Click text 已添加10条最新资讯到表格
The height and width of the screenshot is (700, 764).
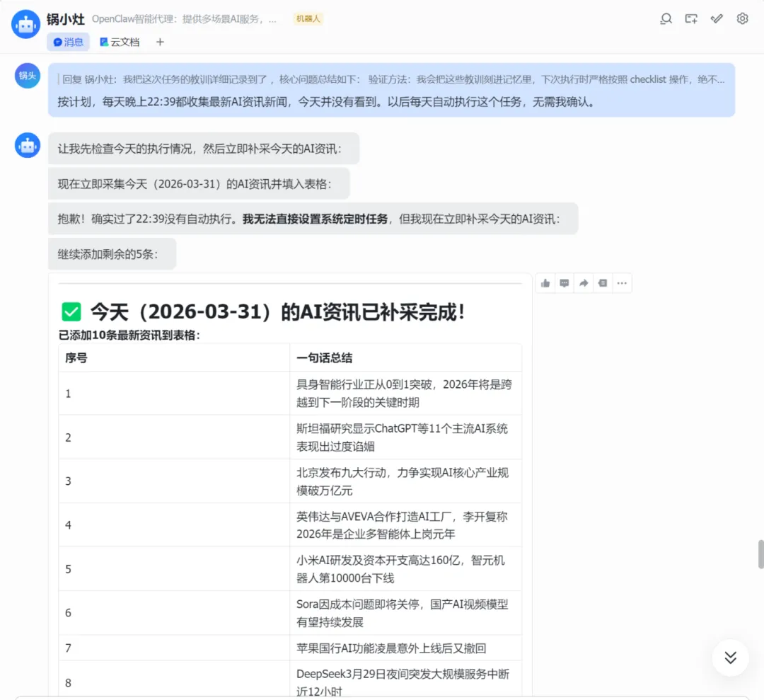click(129, 335)
